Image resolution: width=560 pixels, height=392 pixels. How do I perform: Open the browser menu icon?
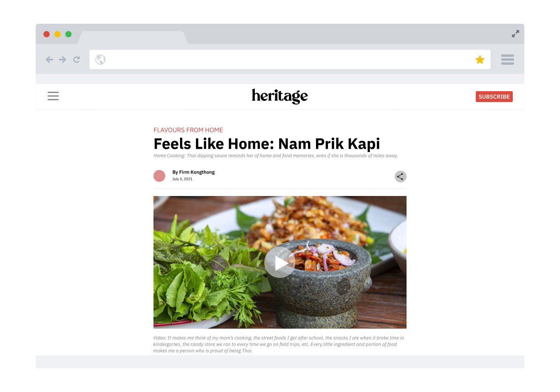(x=508, y=60)
